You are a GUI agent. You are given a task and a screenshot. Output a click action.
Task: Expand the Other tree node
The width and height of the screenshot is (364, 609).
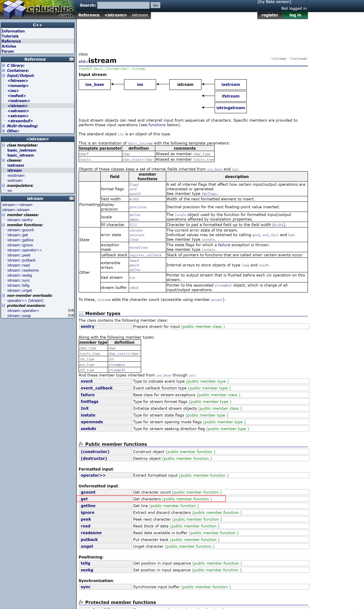click(x=3, y=131)
